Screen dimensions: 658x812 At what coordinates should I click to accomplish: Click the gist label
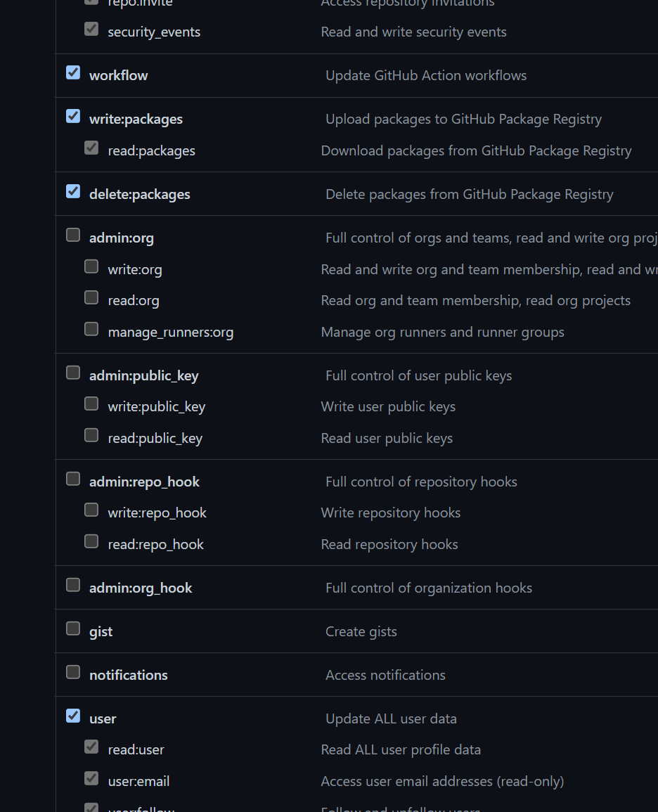[101, 632]
